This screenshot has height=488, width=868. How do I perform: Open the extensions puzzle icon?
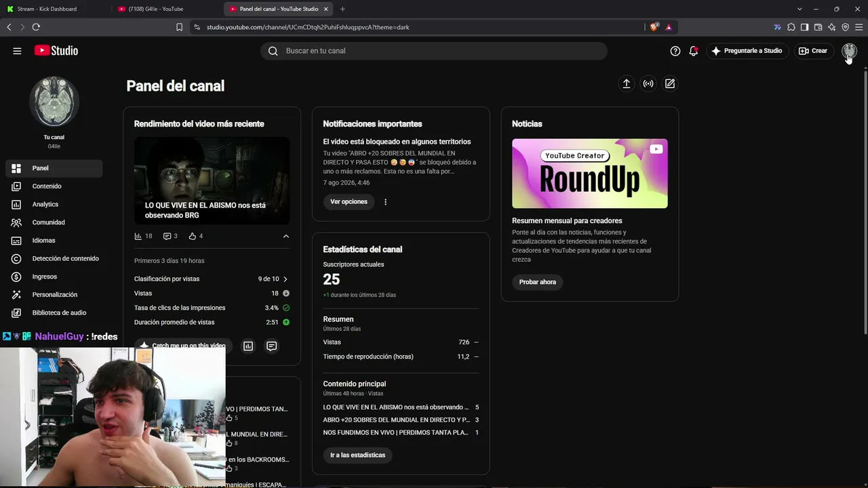point(791,27)
